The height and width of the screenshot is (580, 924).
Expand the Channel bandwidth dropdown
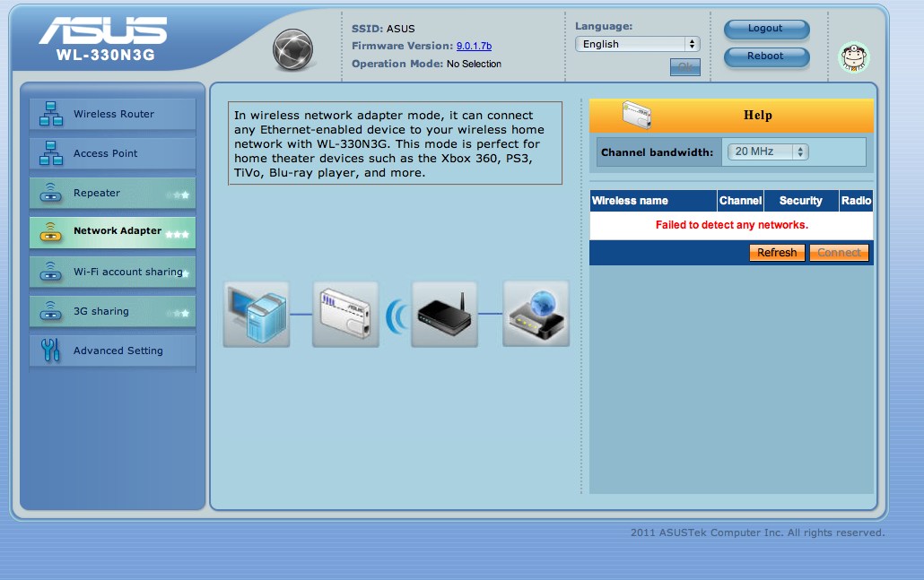(767, 152)
